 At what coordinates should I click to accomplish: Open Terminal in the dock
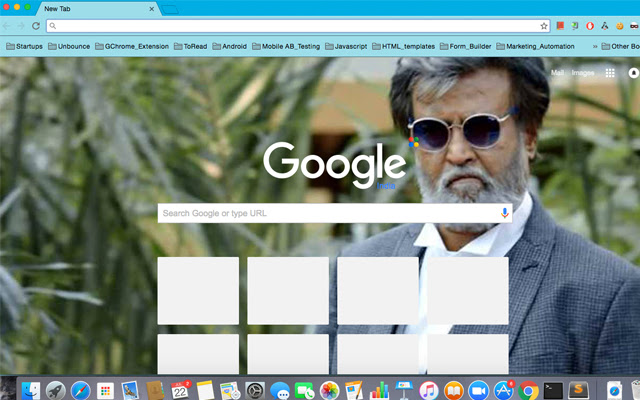[x=553, y=391]
